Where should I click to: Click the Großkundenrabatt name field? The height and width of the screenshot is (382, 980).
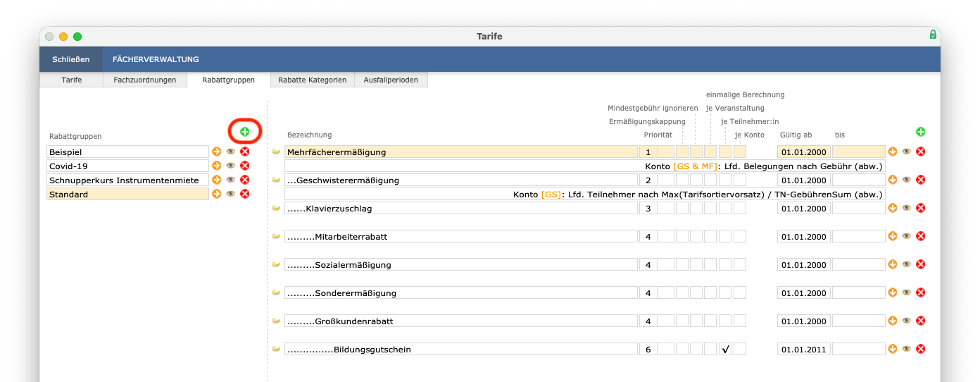(x=461, y=321)
